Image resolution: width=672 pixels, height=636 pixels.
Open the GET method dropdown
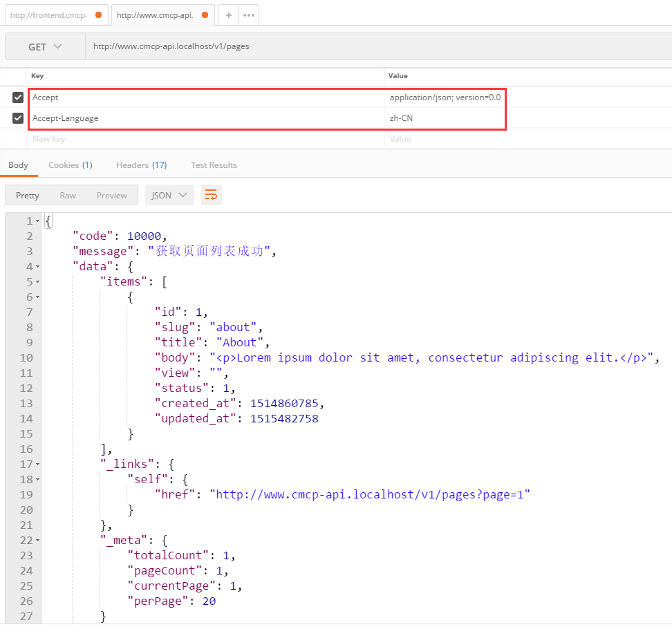[45, 47]
